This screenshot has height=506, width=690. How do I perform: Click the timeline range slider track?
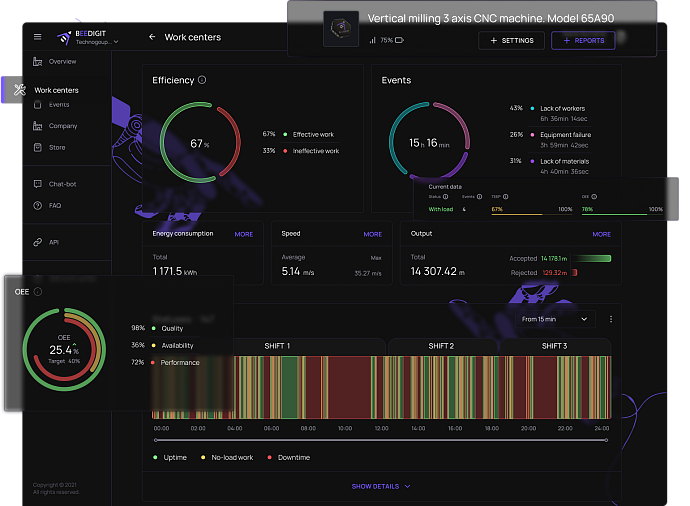(380, 440)
